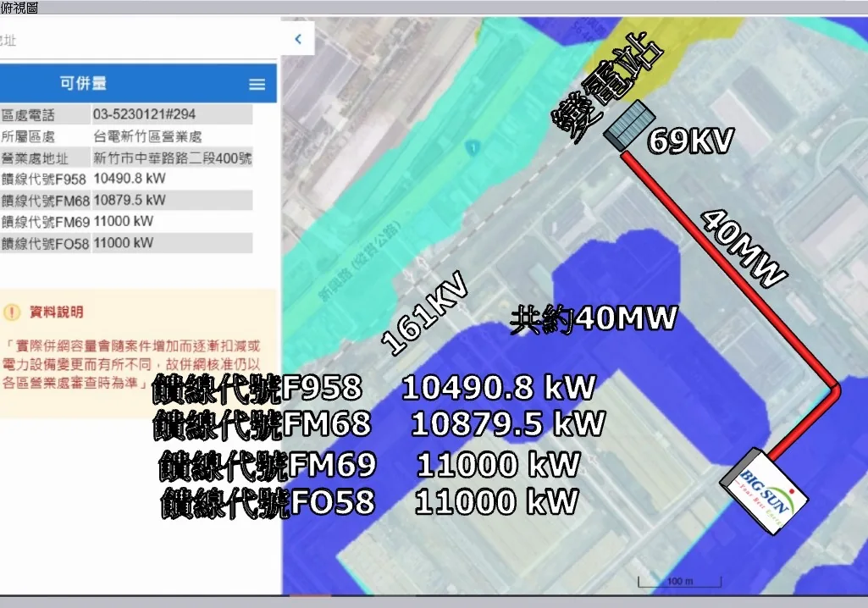Click the 可併量 panel header title

click(x=83, y=83)
